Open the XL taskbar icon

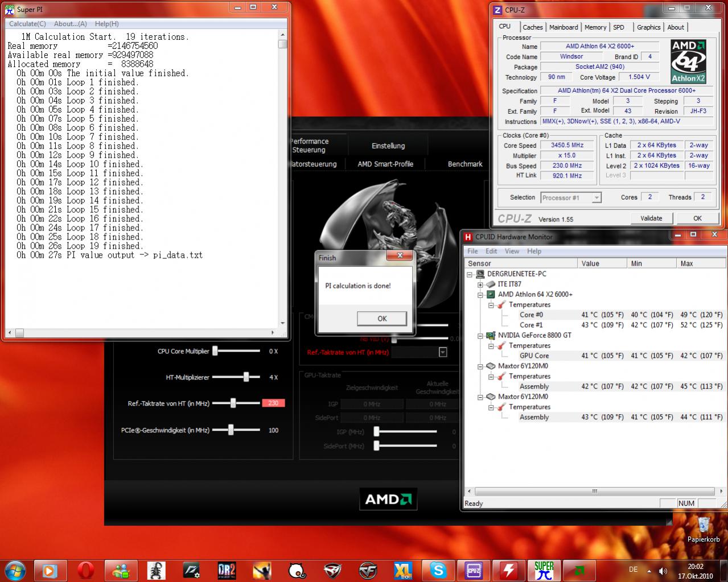point(403,570)
